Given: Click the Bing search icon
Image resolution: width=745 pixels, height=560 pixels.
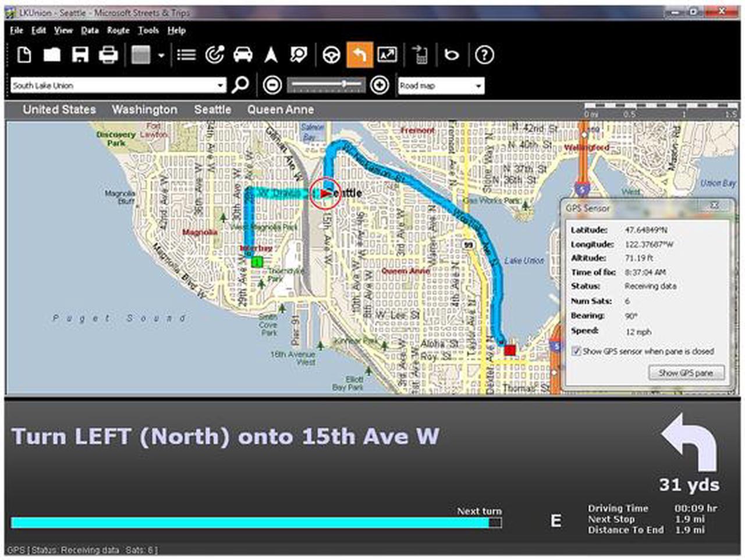Looking at the screenshot, I should (x=452, y=55).
